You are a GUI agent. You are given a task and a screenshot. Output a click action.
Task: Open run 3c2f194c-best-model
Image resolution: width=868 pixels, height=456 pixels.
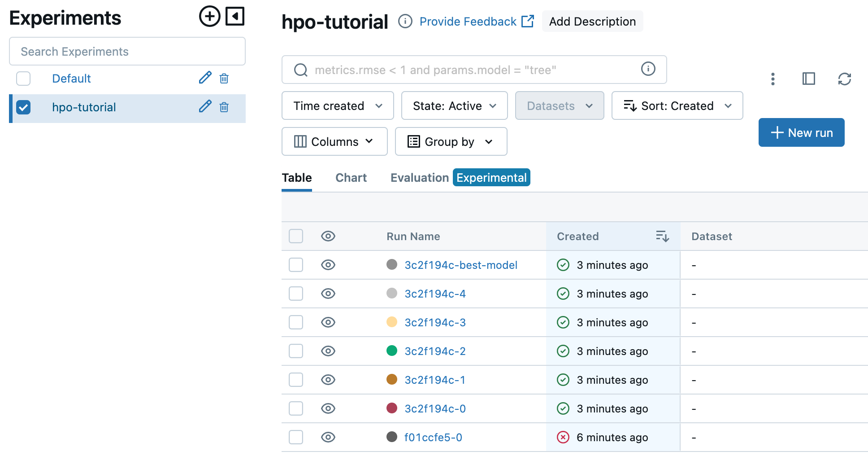[461, 265]
